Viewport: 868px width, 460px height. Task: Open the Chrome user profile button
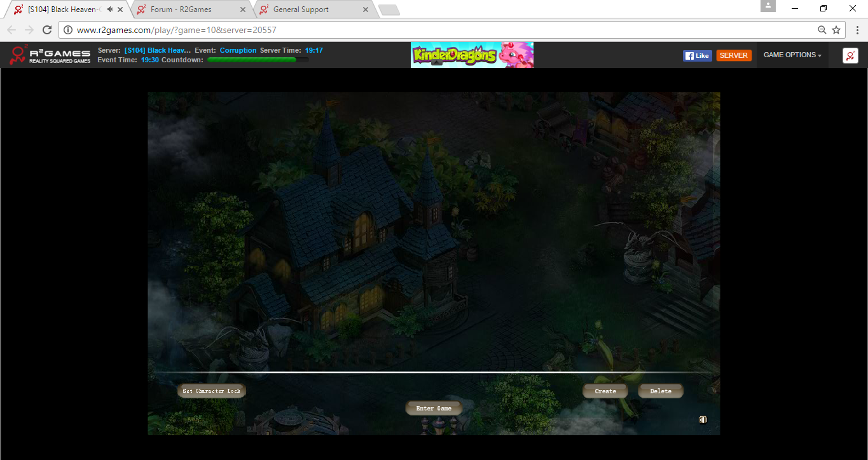tap(768, 6)
